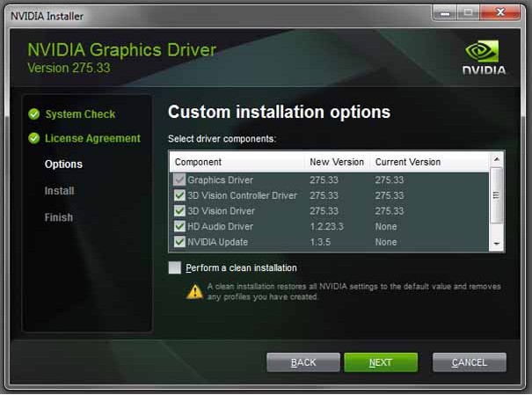Enable Perform a clean installation
This screenshot has height=395, width=532.
click(175, 267)
